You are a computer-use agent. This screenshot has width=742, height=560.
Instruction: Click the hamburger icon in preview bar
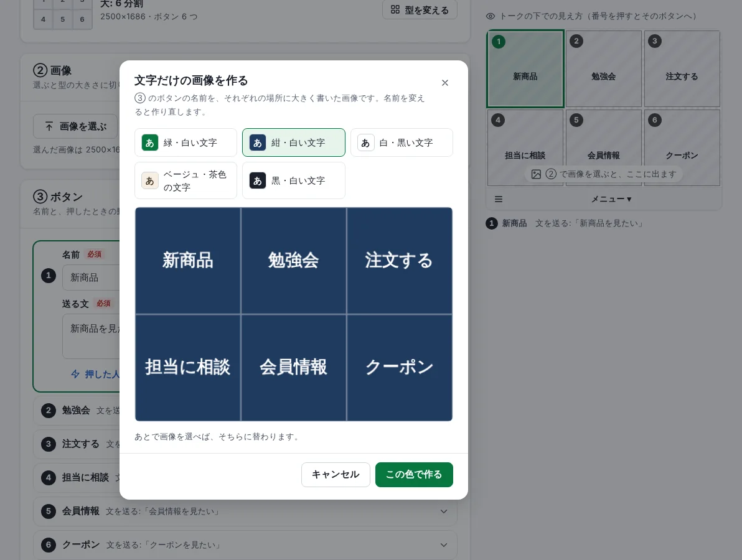tap(498, 199)
